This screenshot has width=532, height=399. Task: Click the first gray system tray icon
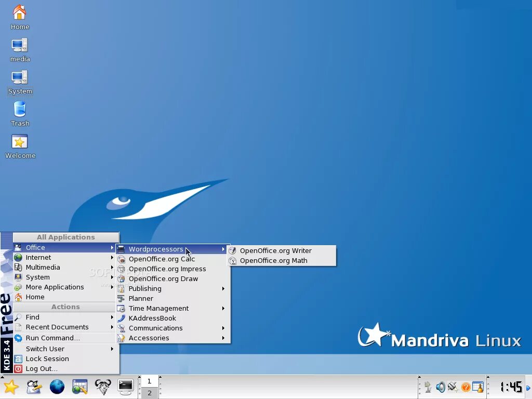coord(428,387)
